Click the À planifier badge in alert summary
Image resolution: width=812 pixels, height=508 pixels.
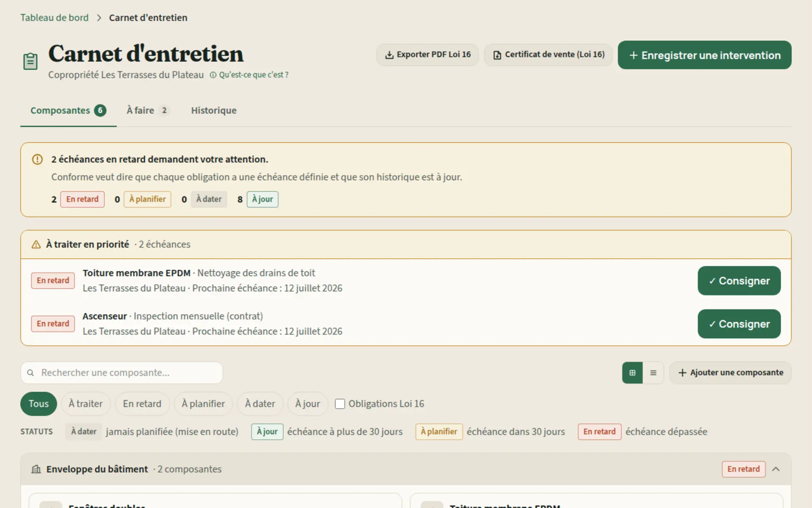pos(148,199)
